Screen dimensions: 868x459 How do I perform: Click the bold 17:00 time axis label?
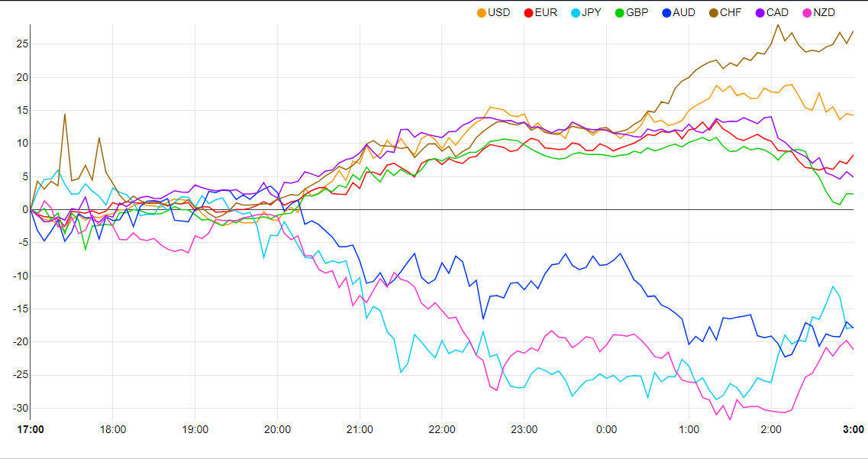coord(31,429)
